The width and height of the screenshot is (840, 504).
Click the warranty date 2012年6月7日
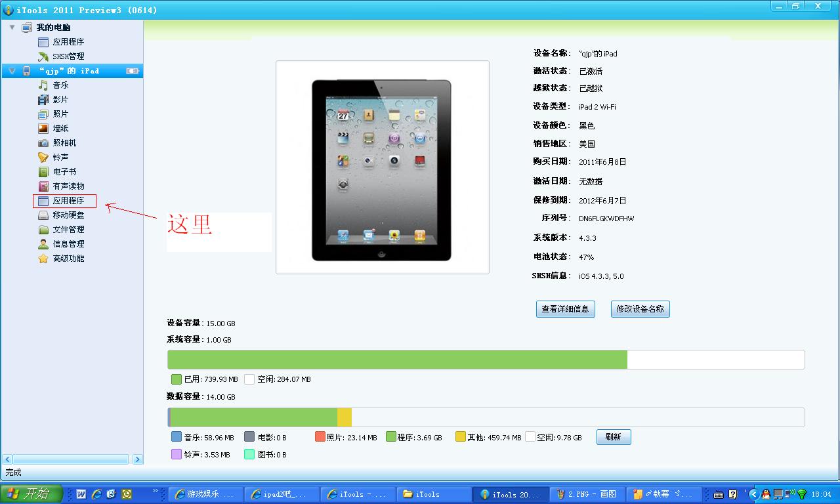pyautogui.click(x=602, y=201)
